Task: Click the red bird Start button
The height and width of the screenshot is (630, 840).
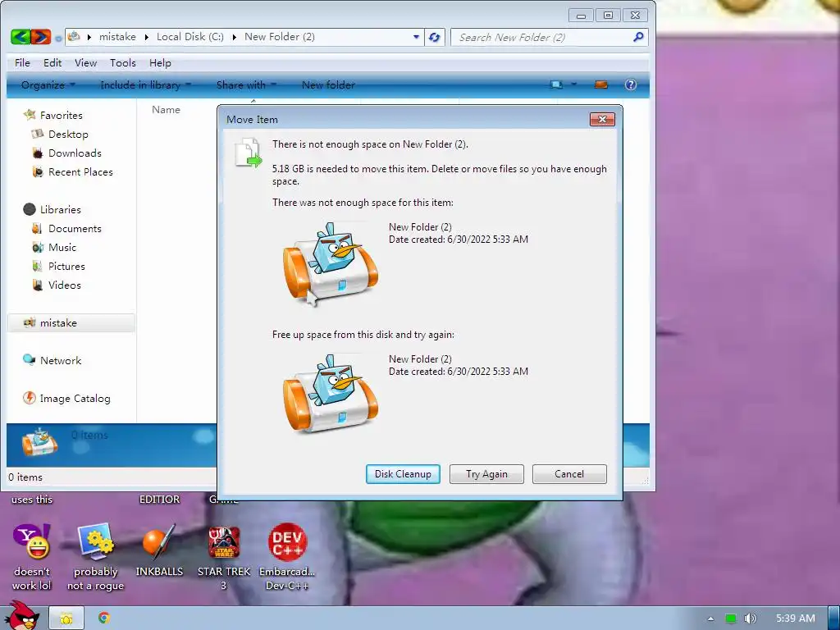Action: [x=22, y=615]
